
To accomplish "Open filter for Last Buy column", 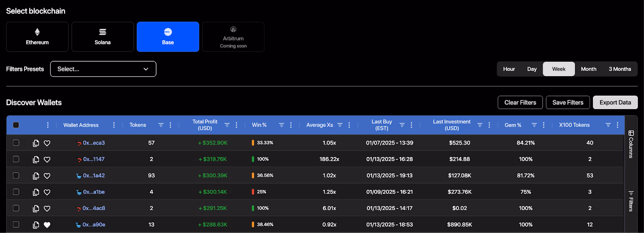I will tap(402, 125).
